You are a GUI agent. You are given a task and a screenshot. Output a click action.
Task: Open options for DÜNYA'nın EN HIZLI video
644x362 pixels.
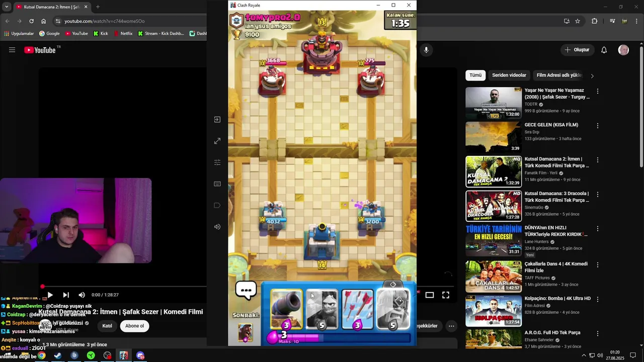coord(598,229)
